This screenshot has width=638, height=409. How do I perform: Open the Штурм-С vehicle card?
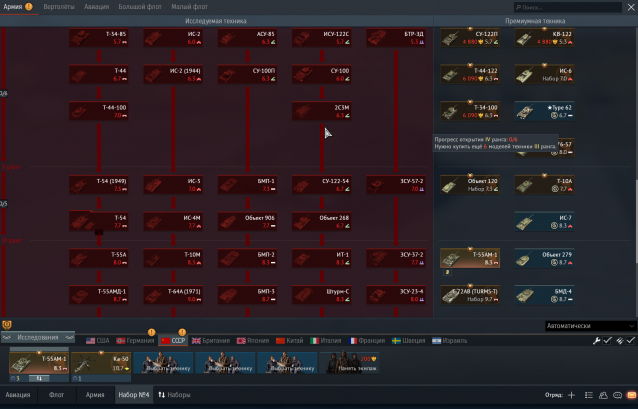coord(321,295)
